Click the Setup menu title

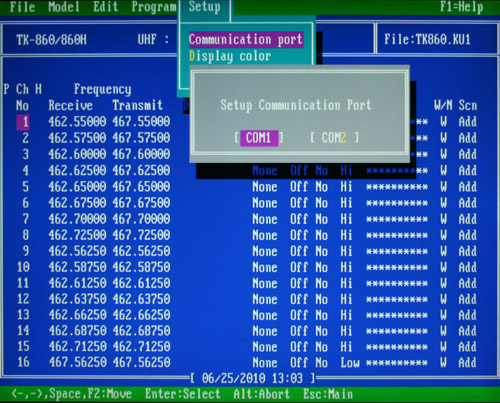204,7
